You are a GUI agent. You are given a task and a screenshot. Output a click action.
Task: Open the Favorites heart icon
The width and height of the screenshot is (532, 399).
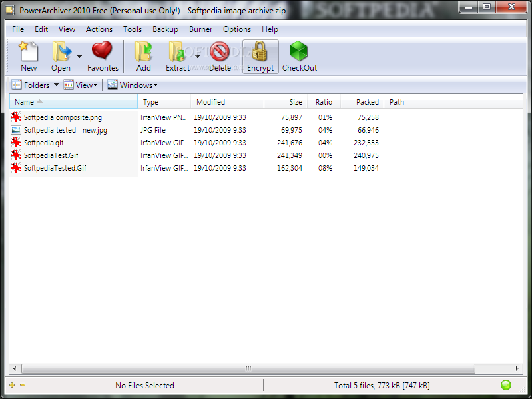tap(102, 50)
